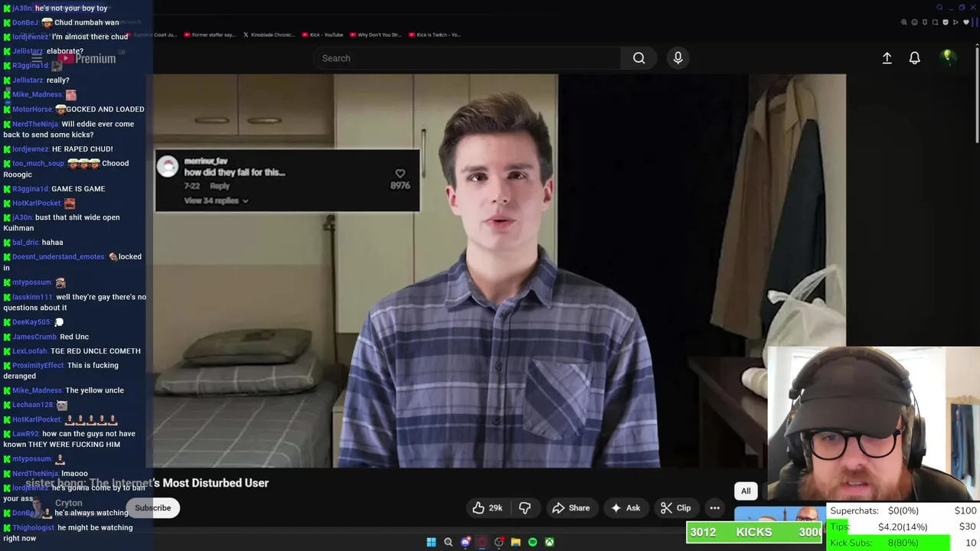
Task: Open more actions three-dot menu
Action: click(x=714, y=508)
